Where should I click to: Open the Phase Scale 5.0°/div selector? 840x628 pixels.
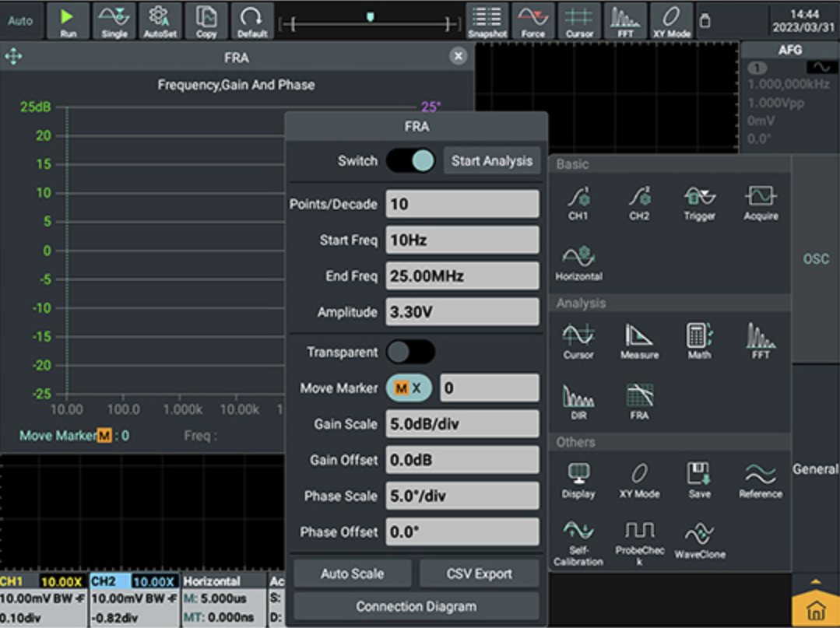click(x=462, y=496)
